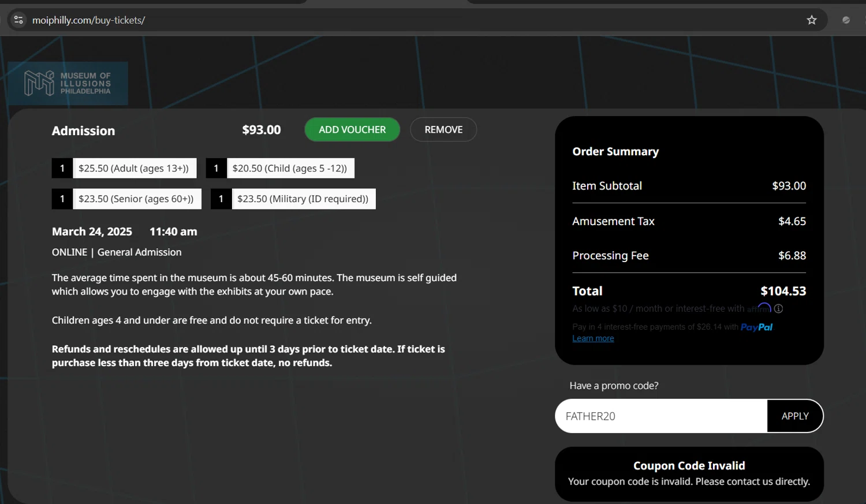Image resolution: width=866 pixels, height=504 pixels.
Task: Click the Order Summary heading
Action: click(x=615, y=152)
